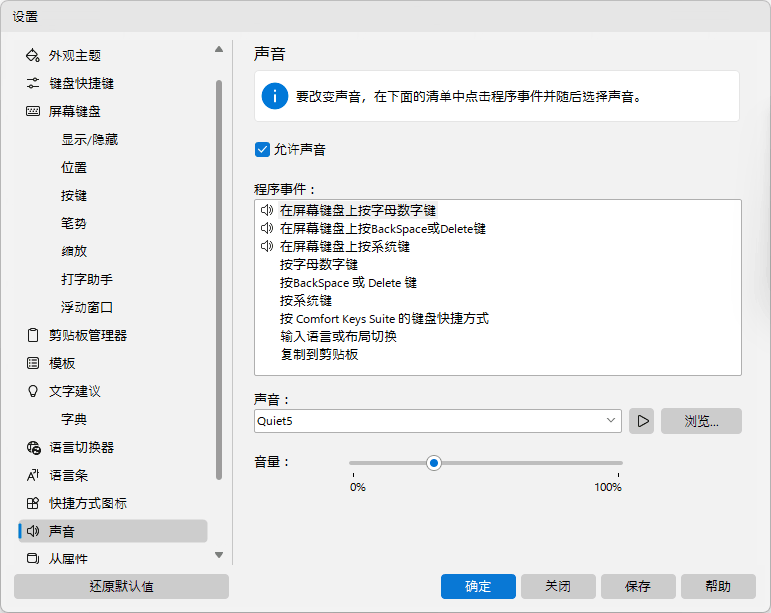Viewport: 771px width, 613px height.
Task: Select event 按 Comfort Keys Suite 的键盘快捷方式
Action: pos(384,319)
